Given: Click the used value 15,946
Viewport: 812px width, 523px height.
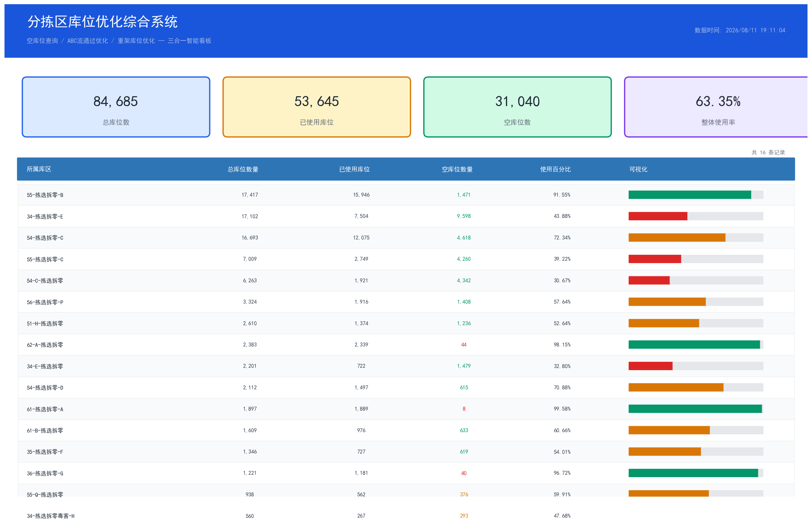Looking at the screenshot, I should 361,195.
